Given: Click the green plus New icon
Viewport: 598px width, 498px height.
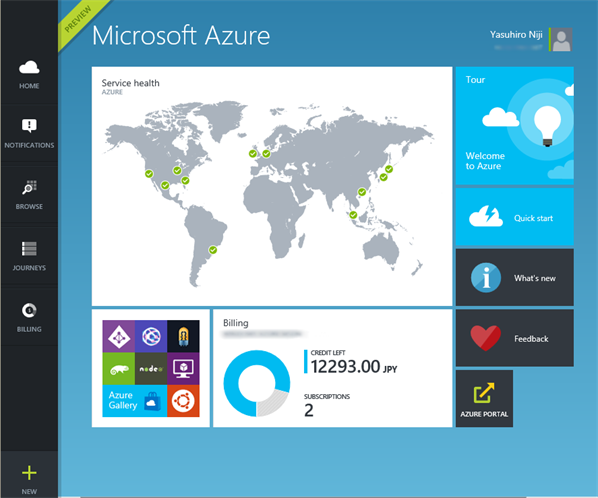Looking at the screenshot, I should coord(29,473).
